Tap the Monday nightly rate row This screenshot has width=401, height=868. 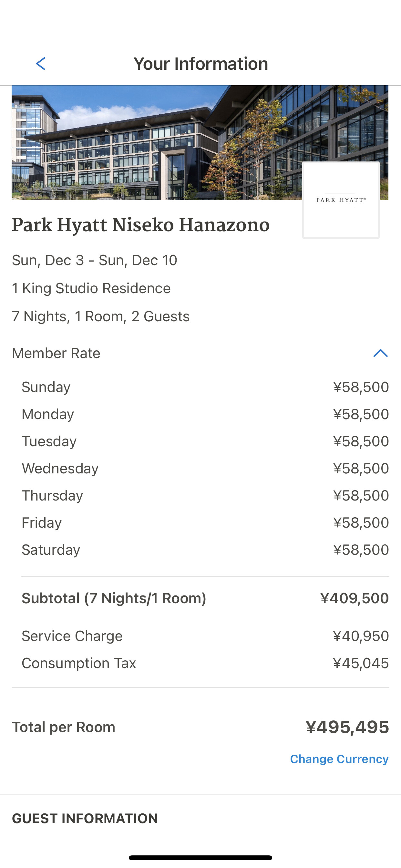tap(205, 414)
